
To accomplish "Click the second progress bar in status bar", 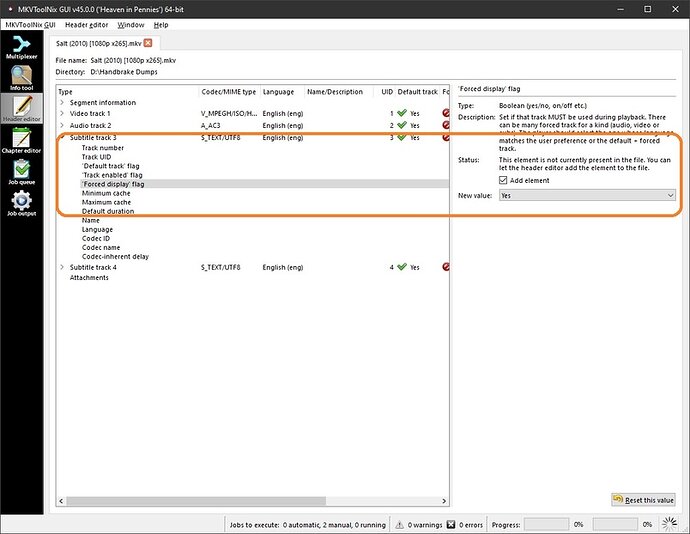I will tap(615, 524).
